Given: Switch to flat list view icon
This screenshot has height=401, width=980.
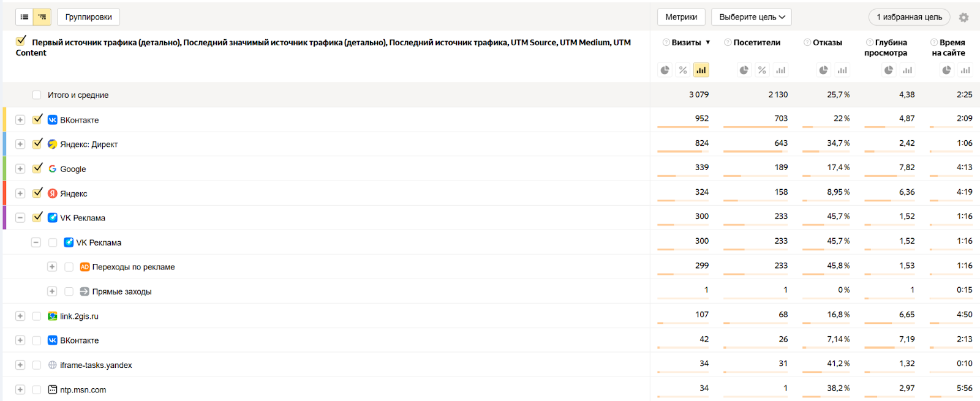Looking at the screenshot, I should (x=24, y=17).
